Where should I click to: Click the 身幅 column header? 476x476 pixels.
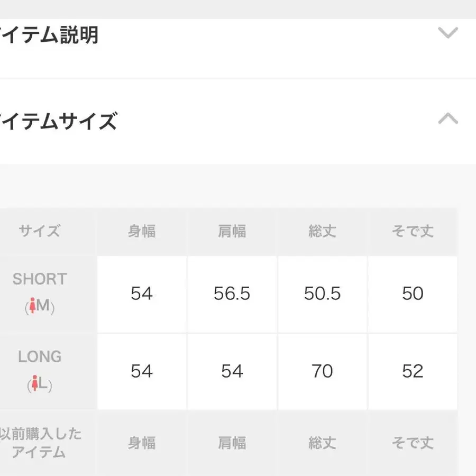141,231
